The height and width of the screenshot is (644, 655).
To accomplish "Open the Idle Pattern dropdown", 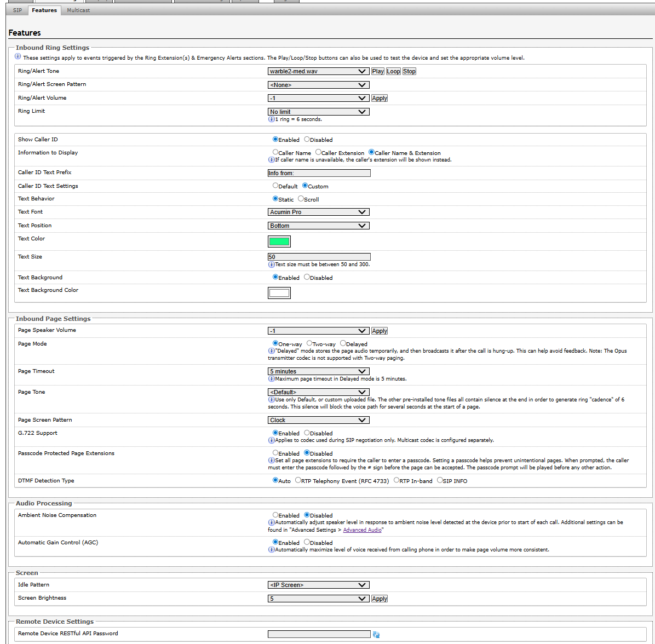I will pyautogui.click(x=318, y=585).
